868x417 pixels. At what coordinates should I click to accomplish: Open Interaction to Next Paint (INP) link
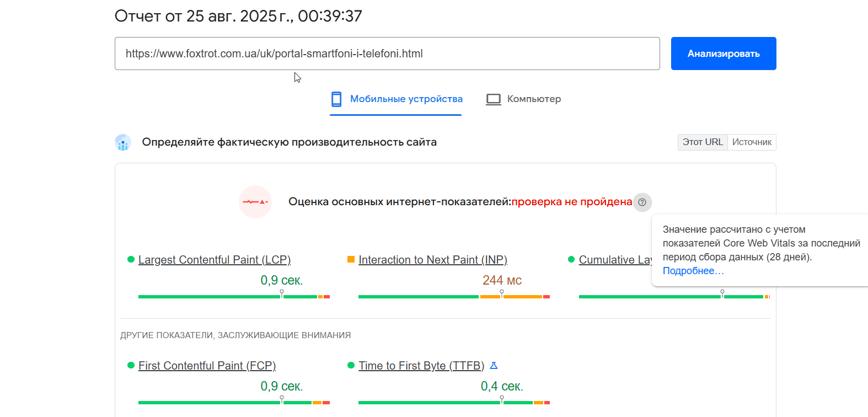433,260
